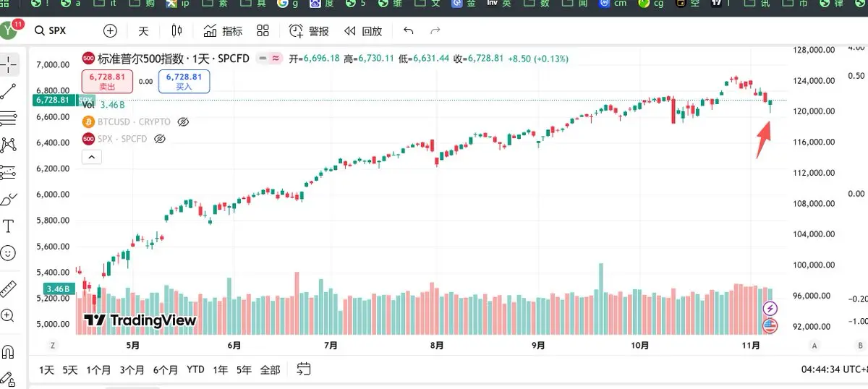The height and width of the screenshot is (389, 868).
Task: Click the 标准普尔500指数 symbol title
Action: tap(140, 59)
